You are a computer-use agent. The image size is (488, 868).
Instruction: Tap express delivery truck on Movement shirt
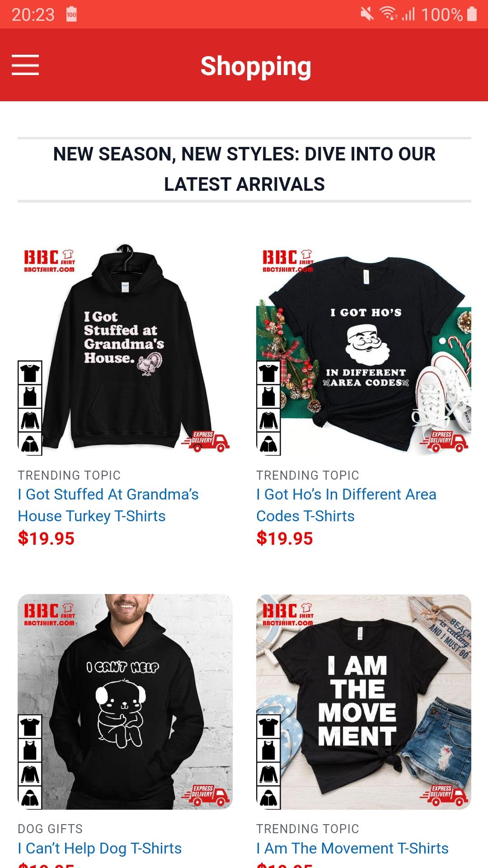(444, 795)
